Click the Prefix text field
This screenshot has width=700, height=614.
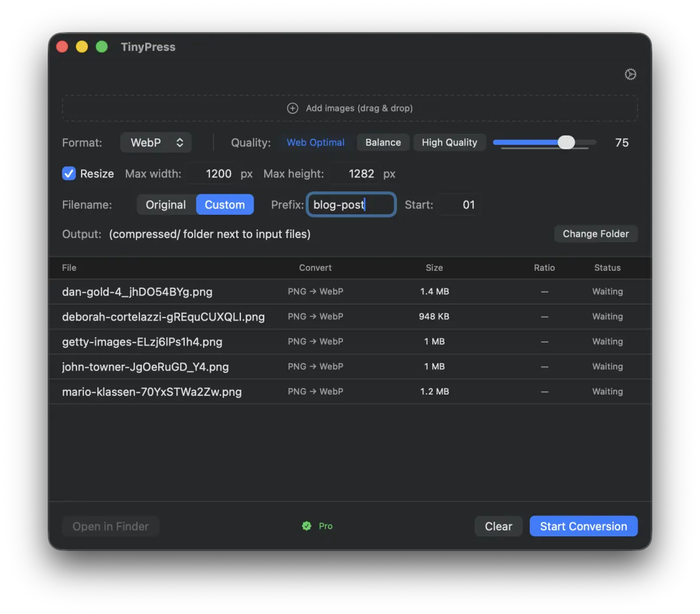click(x=351, y=205)
